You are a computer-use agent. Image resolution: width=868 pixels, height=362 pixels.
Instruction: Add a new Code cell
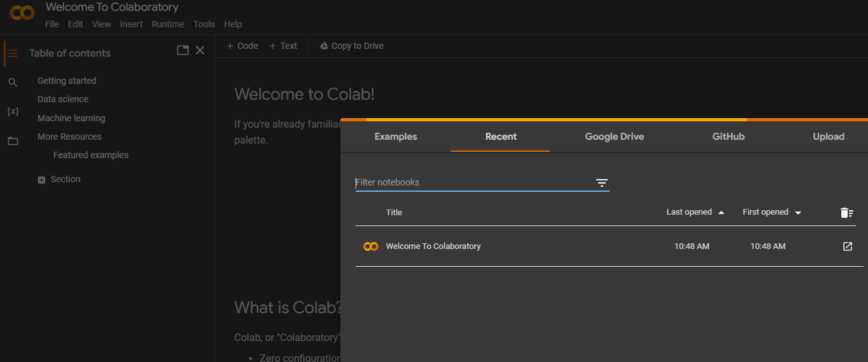click(243, 46)
